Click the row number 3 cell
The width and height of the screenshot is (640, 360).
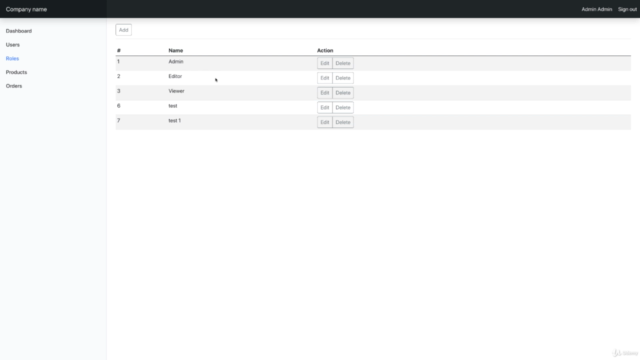pos(119,91)
